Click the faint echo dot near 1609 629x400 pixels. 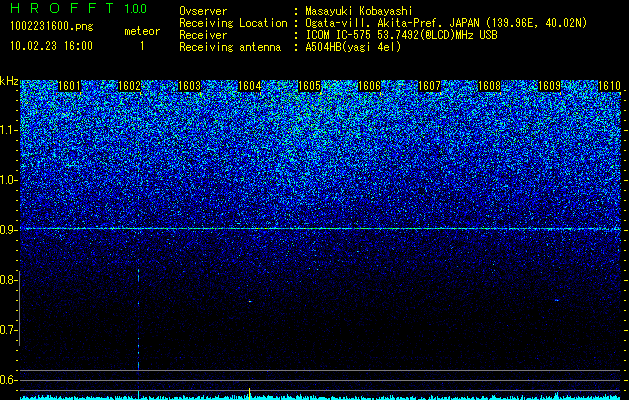(x=556, y=300)
